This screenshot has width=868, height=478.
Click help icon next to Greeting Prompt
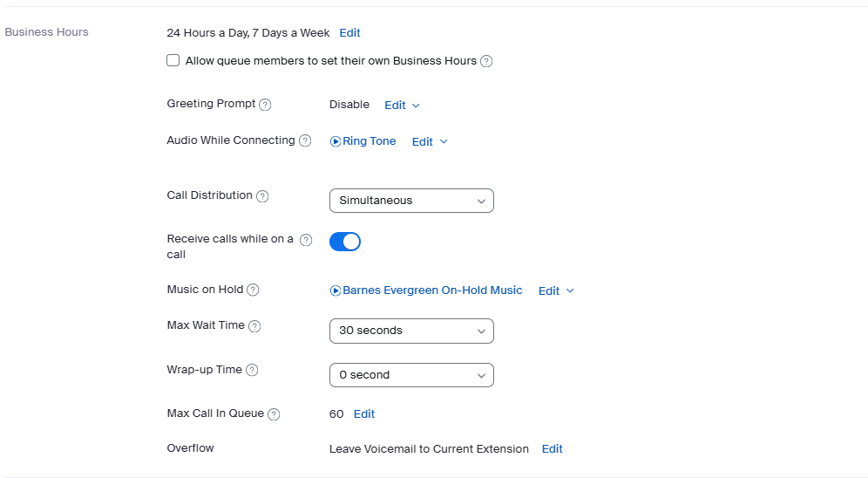(266, 105)
